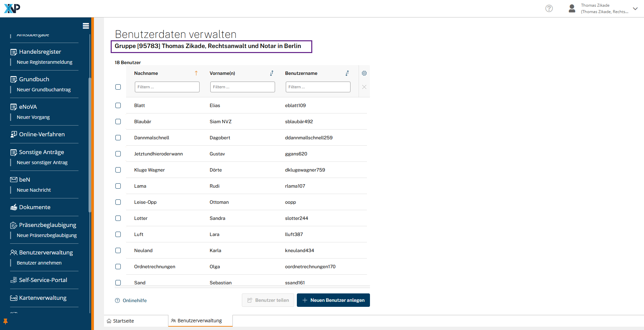Viewport: 644px width, 330px height.
Task: Click the Nachname filter input field
Action: [x=167, y=87]
